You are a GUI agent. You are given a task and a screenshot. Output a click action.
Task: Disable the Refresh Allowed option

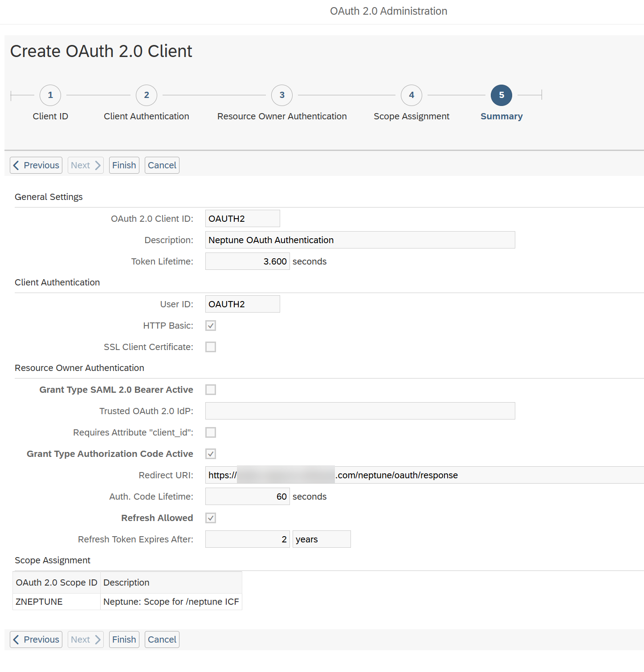pos(210,517)
